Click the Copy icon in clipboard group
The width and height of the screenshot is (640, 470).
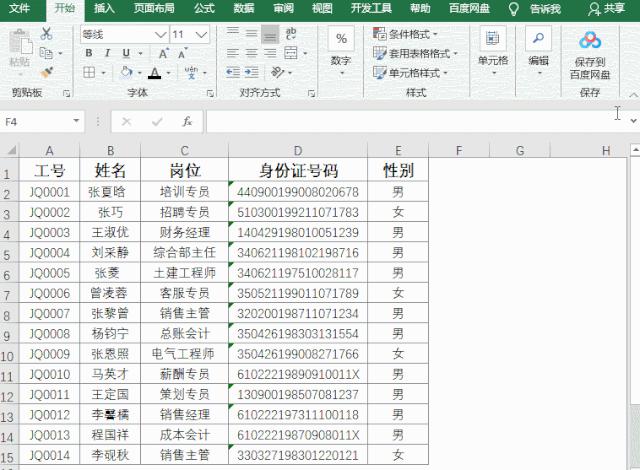click(x=46, y=53)
